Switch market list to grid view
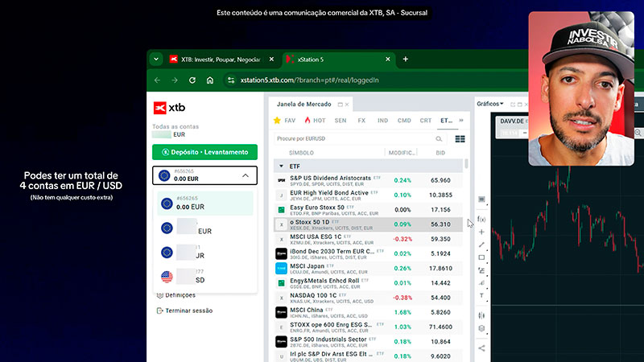The image size is (644, 362). click(460, 138)
